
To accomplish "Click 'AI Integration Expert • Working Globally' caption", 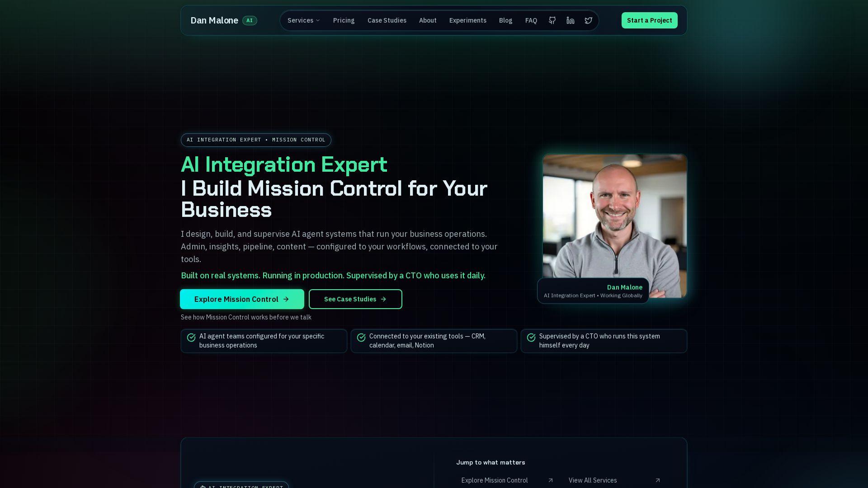I will (x=593, y=296).
